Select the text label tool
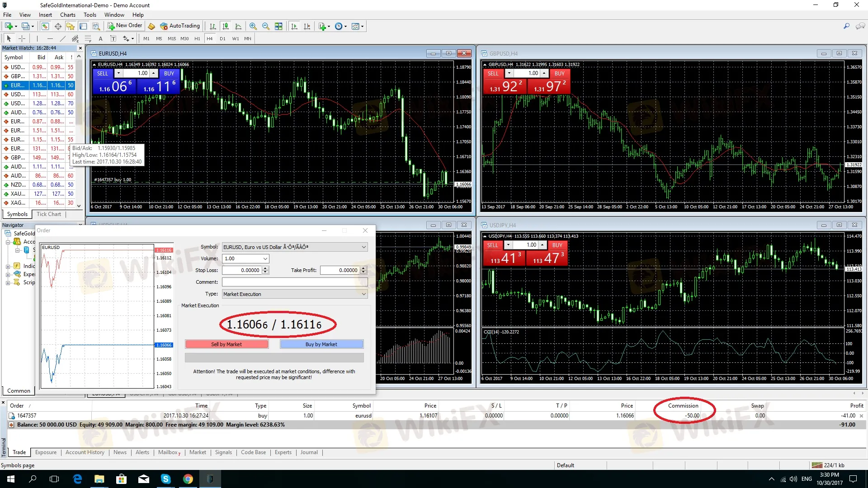Screen dimensions: 868x488 [x=100, y=38]
